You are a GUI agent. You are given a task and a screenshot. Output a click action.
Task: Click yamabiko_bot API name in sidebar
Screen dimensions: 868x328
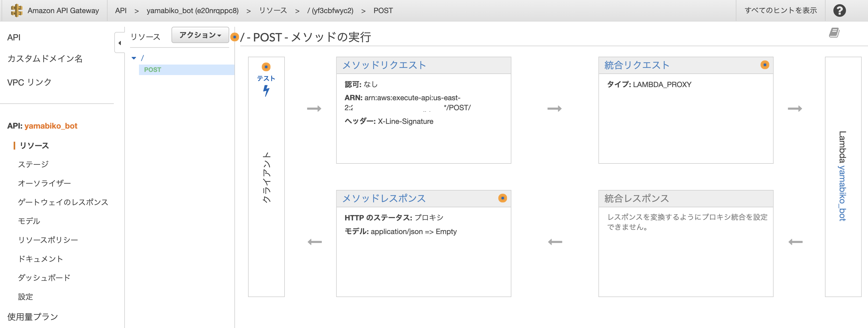pos(51,126)
